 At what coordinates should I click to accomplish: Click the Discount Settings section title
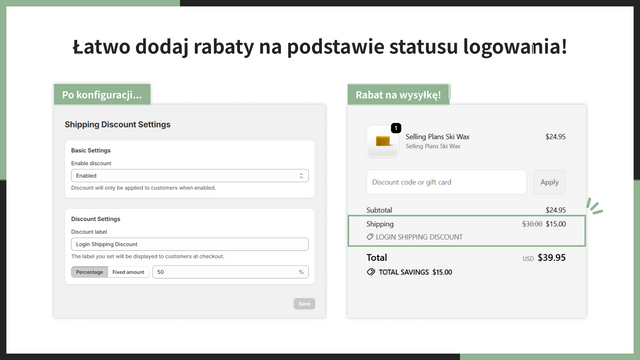(96, 219)
